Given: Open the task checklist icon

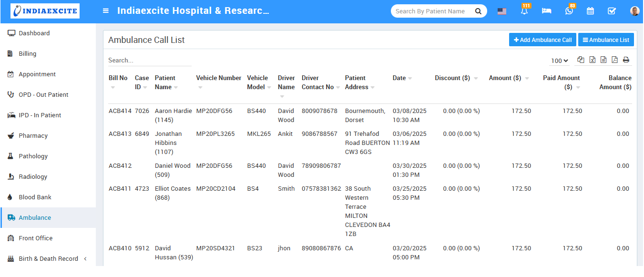Looking at the screenshot, I should tap(612, 11).
